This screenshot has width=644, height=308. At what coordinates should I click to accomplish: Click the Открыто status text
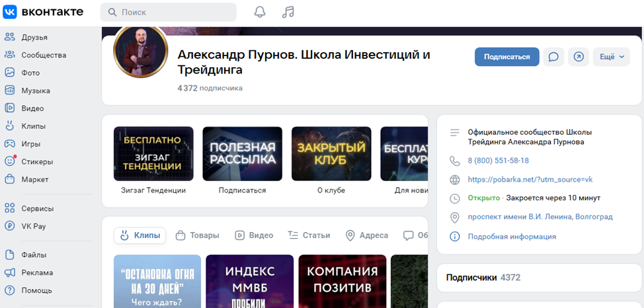484,198
